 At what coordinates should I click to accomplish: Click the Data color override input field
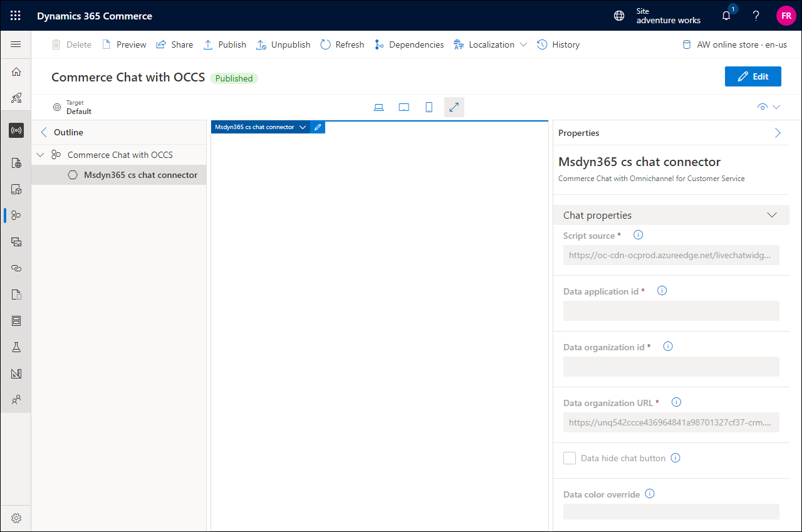click(x=671, y=511)
